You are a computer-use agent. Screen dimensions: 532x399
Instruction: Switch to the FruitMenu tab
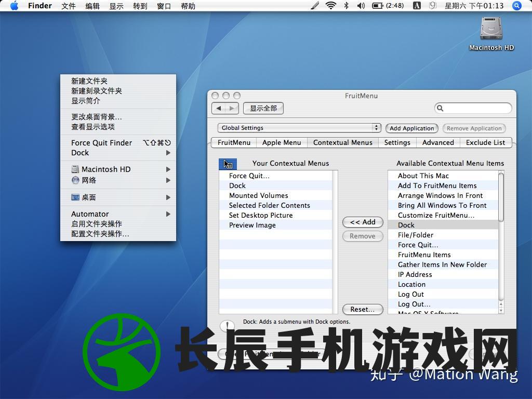pos(234,142)
